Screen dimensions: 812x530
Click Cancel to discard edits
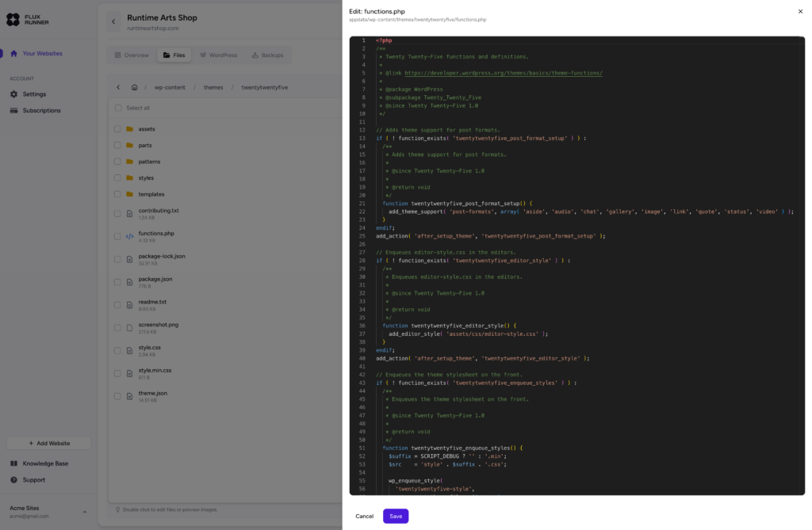pyautogui.click(x=364, y=516)
